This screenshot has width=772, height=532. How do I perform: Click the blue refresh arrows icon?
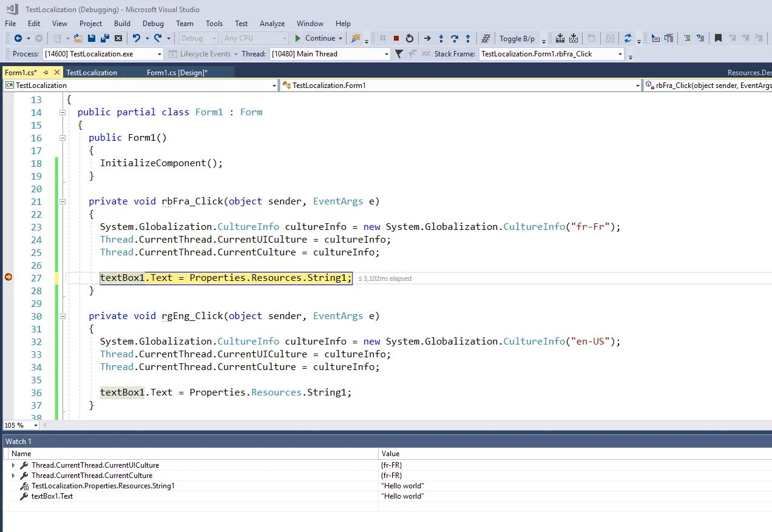[628, 38]
